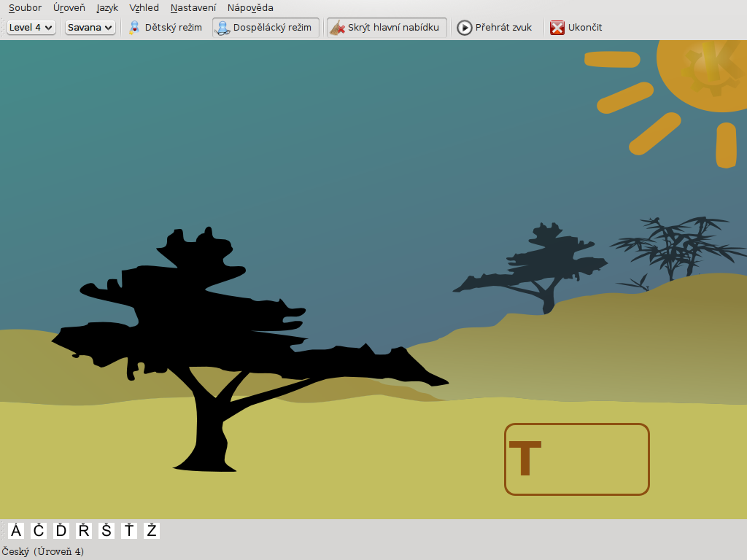Insert special character Č

(39, 531)
